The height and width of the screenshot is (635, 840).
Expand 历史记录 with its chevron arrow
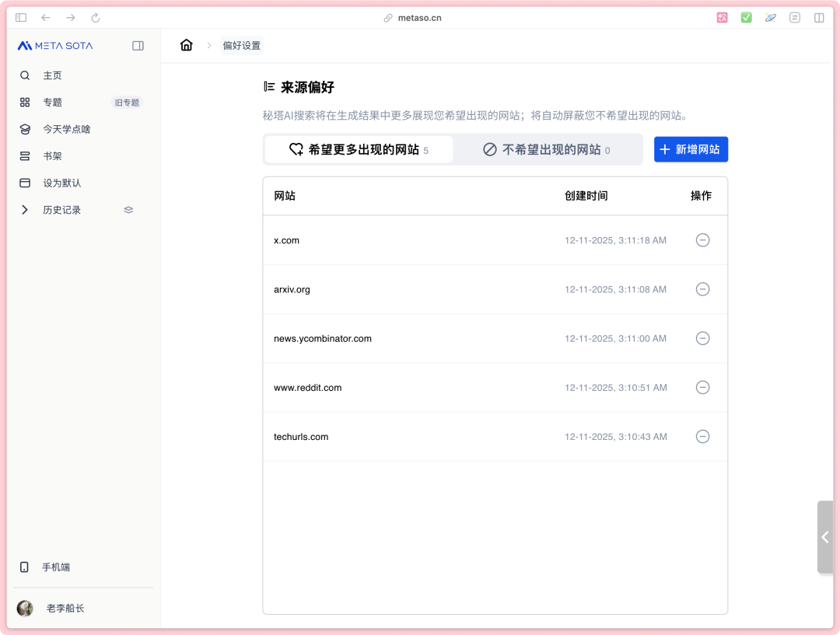(x=24, y=209)
